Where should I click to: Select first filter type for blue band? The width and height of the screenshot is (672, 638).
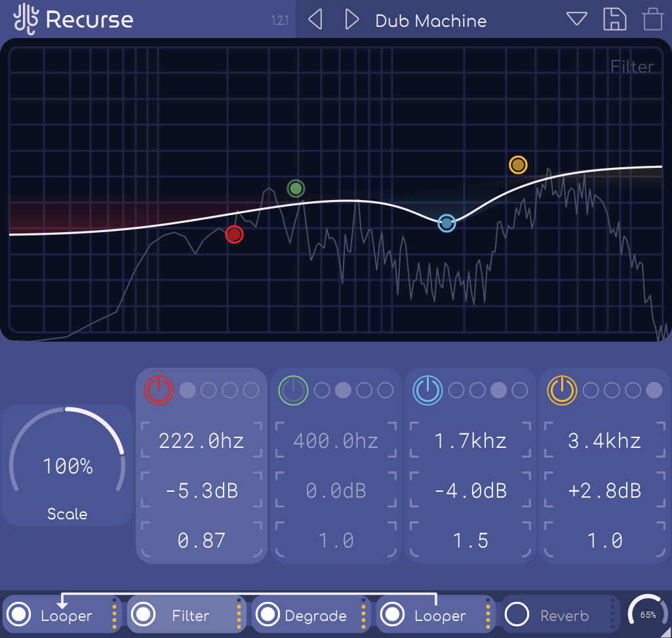click(456, 390)
